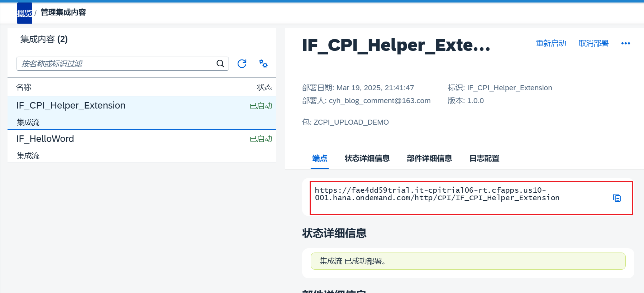
Task: Click the 重新启动 restart button
Action: click(x=551, y=43)
